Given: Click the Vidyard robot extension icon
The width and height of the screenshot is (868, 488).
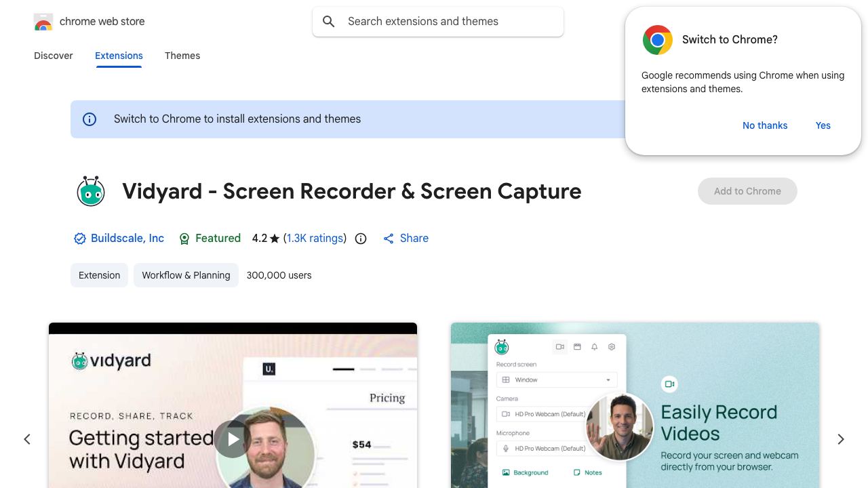Looking at the screenshot, I should click(90, 191).
